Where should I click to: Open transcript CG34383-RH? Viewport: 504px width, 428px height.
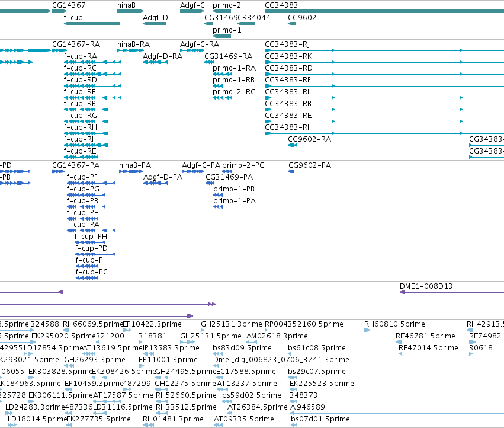[288, 128]
